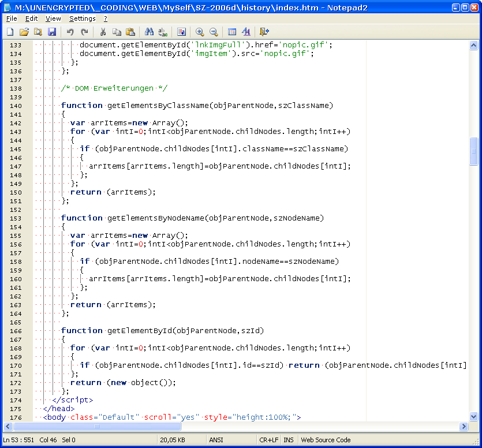482x448 pixels.
Task: Click 'getElementsByNodeName' function name
Action: pyautogui.click(x=156, y=218)
